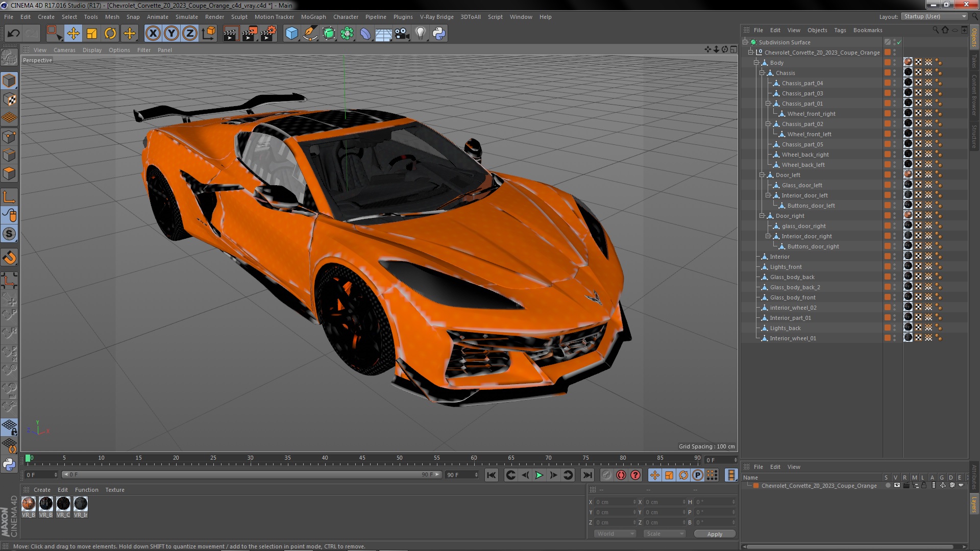The width and height of the screenshot is (980, 551).
Task: Select the Move tool in top toolbar
Action: (x=73, y=34)
